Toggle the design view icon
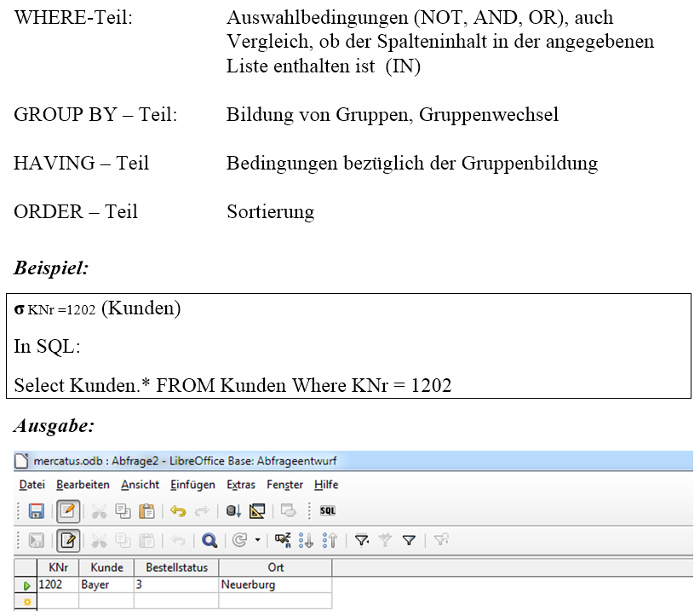The height and width of the screenshot is (616, 700). [x=257, y=511]
